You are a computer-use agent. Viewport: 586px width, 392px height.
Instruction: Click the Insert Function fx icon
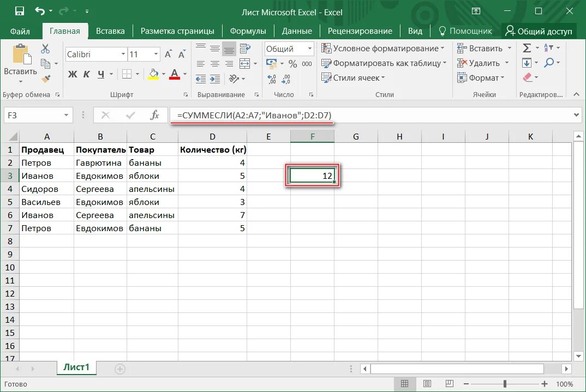(x=154, y=116)
